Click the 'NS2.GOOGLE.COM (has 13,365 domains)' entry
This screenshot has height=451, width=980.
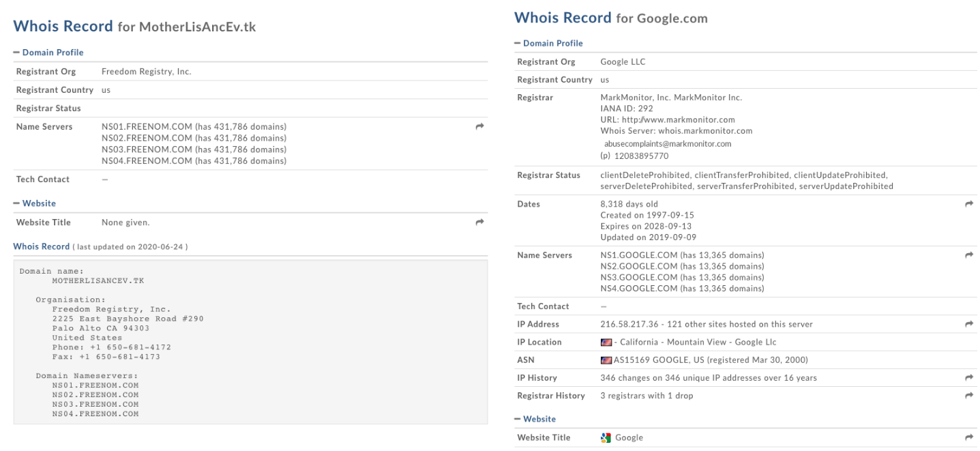[682, 267]
